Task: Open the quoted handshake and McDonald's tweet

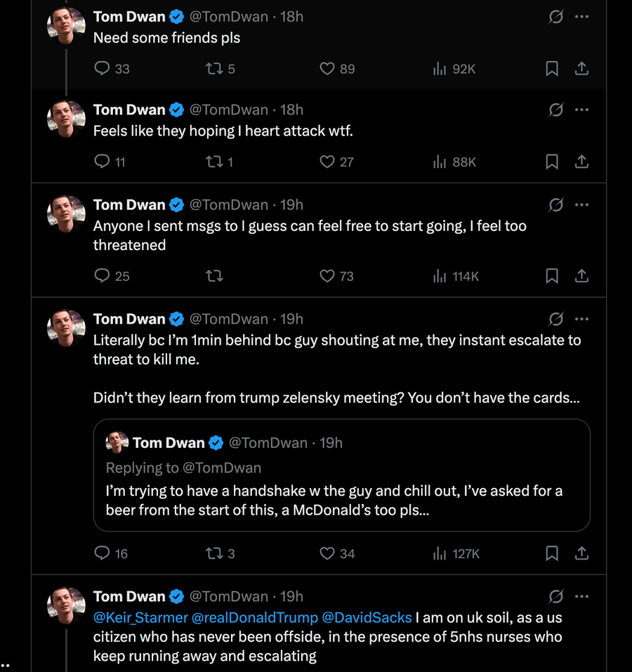Action: tap(341, 475)
